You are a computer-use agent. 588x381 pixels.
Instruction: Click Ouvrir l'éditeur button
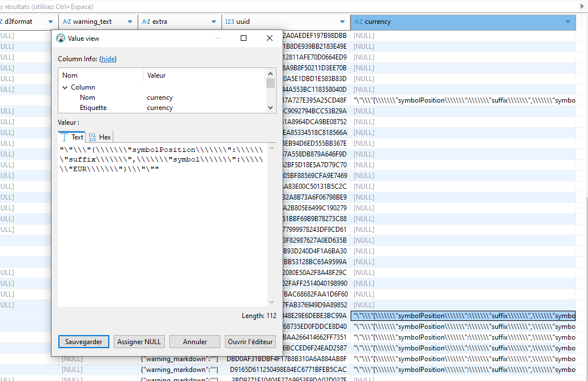click(250, 341)
